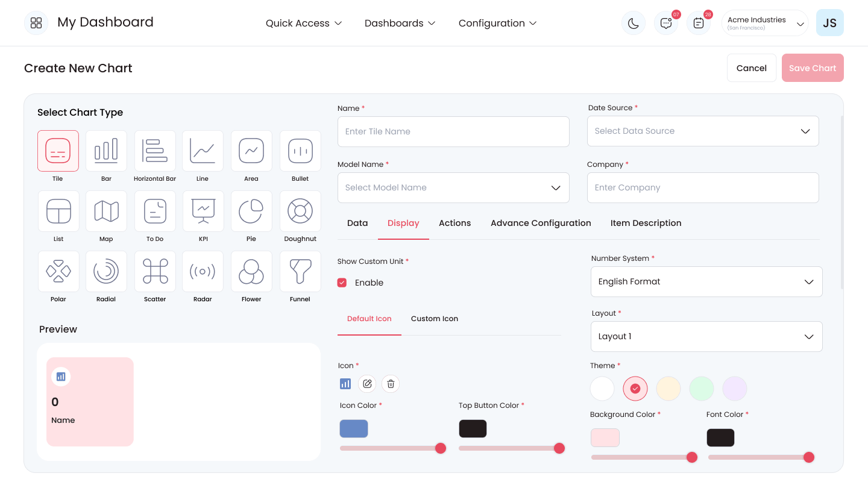Screen dimensions: 868x482
Task: Choose the light green theme option
Action: [702, 389]
